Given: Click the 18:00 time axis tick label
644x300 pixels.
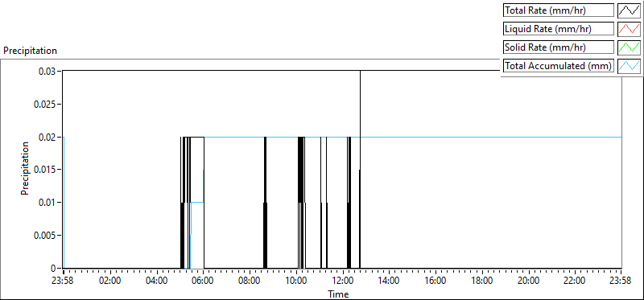Looking at the screenshot, I should click(482, 282).
